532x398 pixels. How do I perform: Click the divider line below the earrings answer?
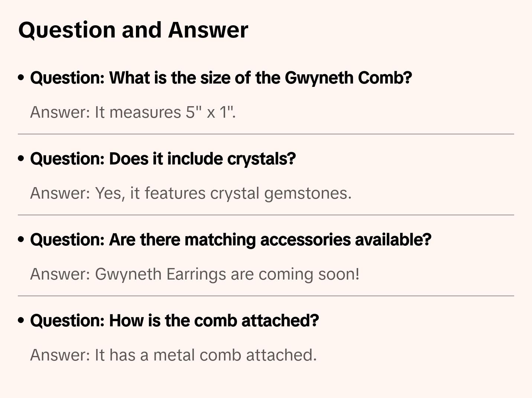pyautogui.click(x=266, y=296)
